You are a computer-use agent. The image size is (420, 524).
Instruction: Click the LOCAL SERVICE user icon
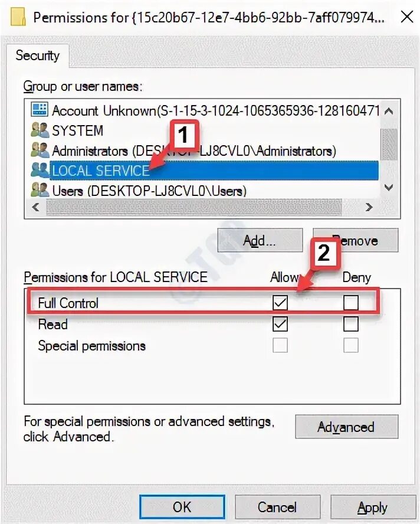(40, 171)
